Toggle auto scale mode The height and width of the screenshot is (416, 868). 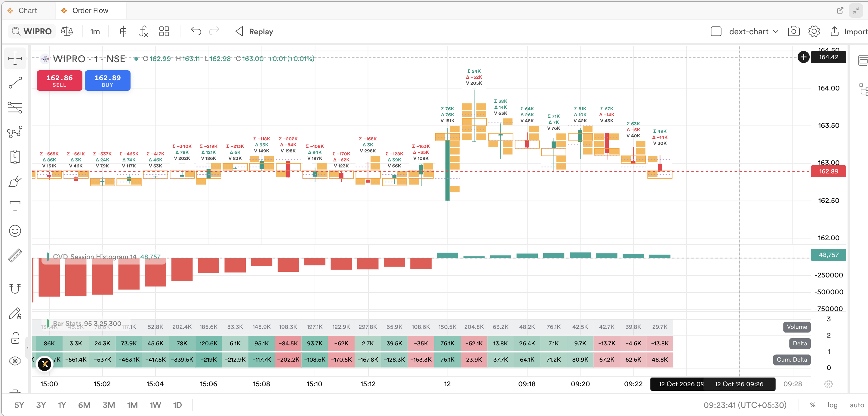coord(857,405)
